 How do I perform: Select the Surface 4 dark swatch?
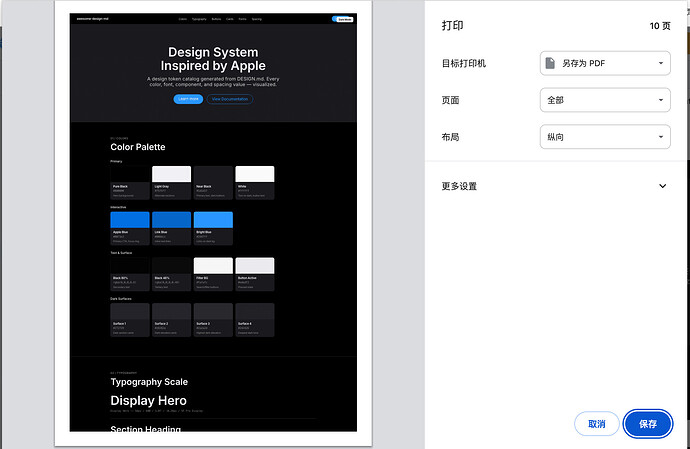coord(255,320)
